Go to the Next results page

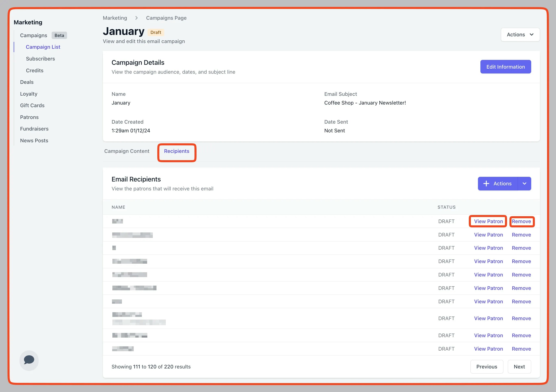[519, 367]
